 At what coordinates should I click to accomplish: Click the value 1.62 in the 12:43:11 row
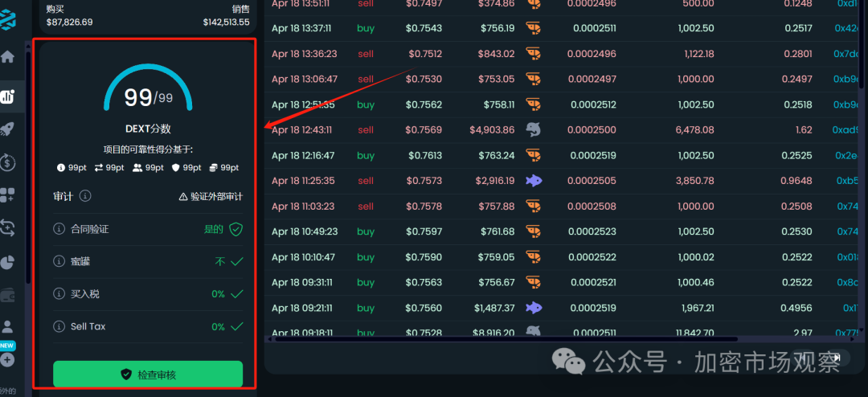[802, 130]
